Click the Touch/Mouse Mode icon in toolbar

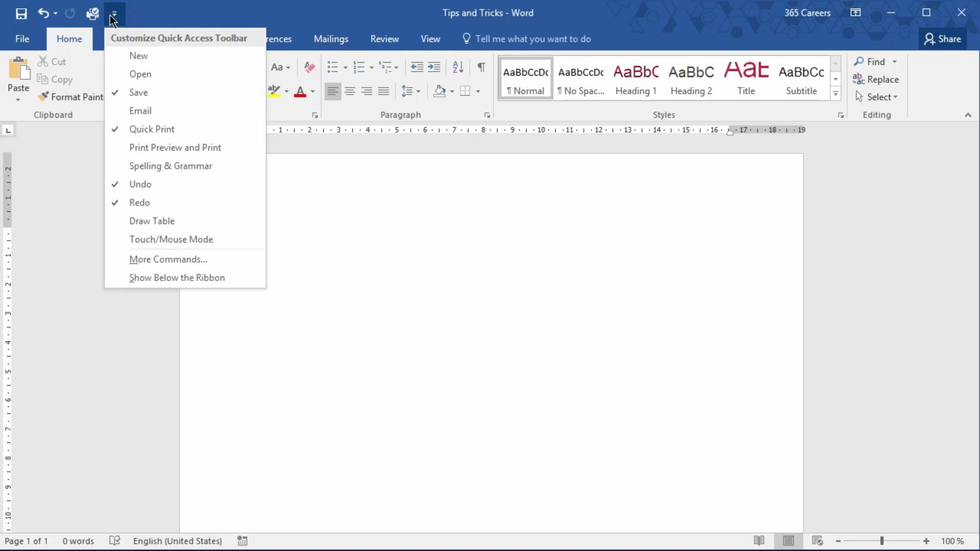(171, 239)
